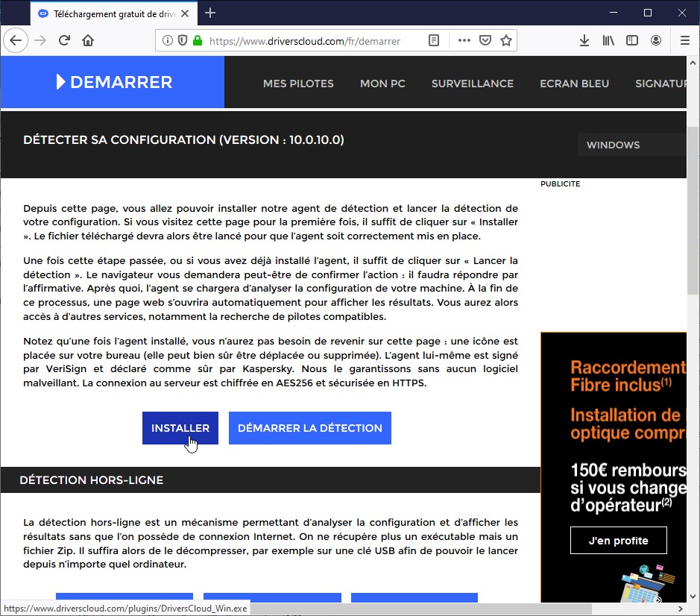
Task: Close the Téléchargement gratuit tab
Action: 185,14
